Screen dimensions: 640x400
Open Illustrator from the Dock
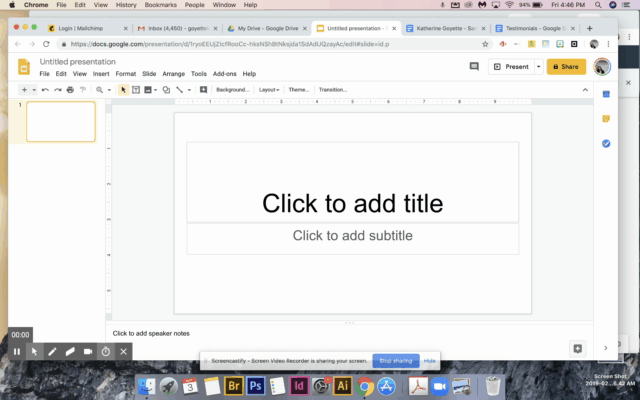(x=342, y=386)
